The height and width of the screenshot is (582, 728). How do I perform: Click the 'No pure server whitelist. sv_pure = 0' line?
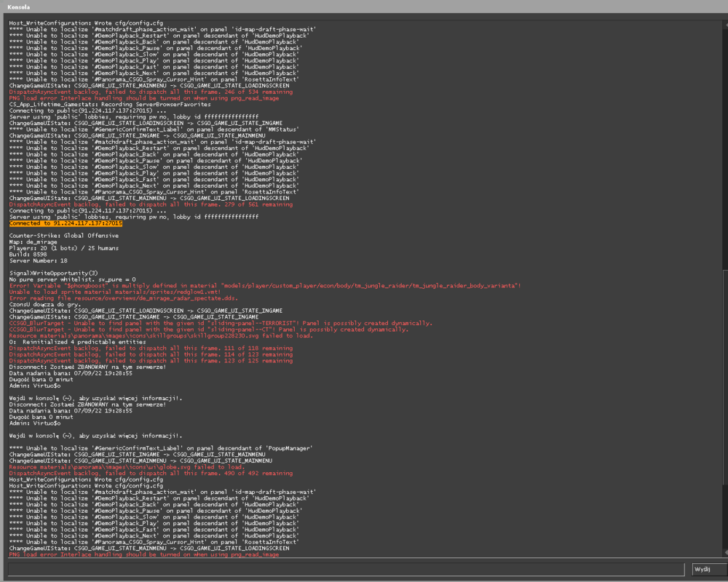(72, 279)
